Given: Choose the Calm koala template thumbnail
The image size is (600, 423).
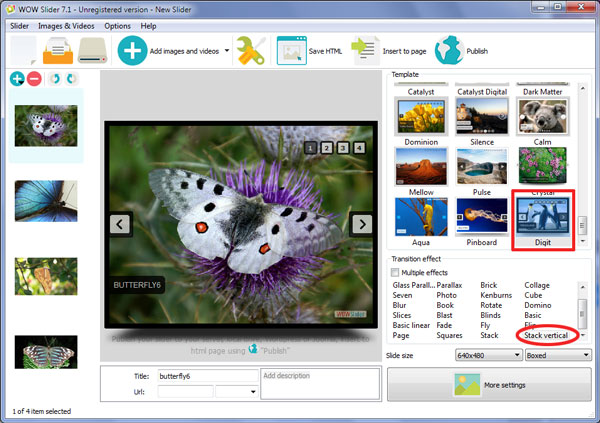Looking at the screenshot, I should pyautogui.click(x=543, y=116).
